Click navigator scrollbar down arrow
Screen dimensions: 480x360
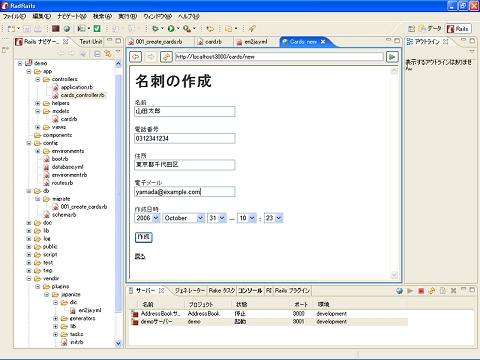pos(118,343)
